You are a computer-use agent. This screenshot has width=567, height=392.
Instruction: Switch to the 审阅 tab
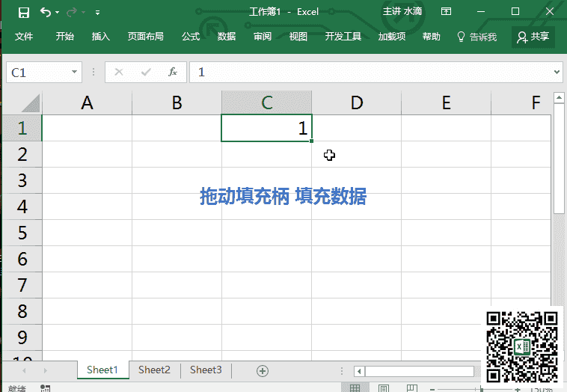[262, 36]
